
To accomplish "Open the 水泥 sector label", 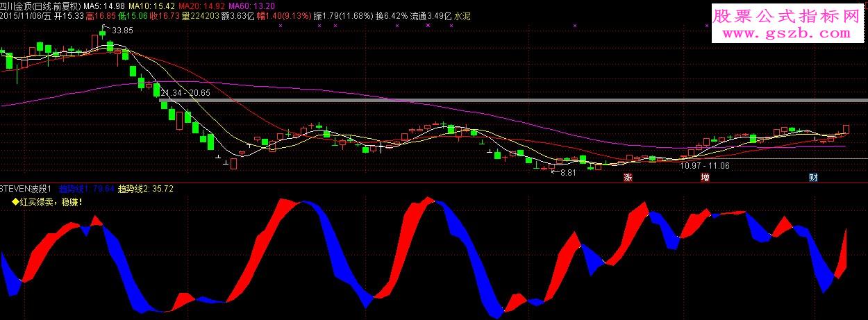I will (x=462, y=15).
